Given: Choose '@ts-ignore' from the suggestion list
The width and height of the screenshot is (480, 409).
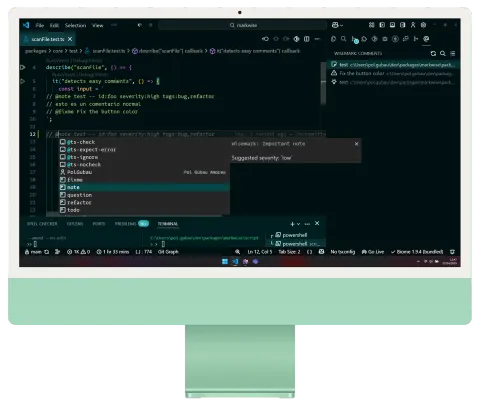Looking at the screenshot, I should pyautogui.click(x=144, y=157).
